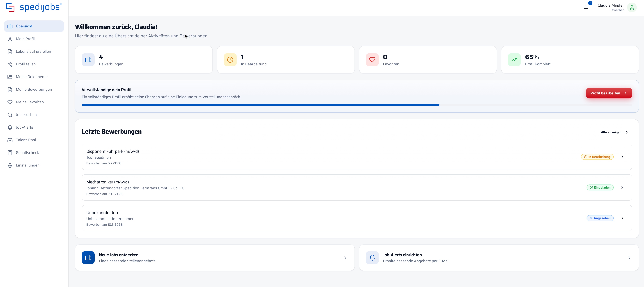Click the Disponent Fuhrpark (m/w/d) title
The width and height of the screenshot is (644, 287).
[x=112, y=151]
